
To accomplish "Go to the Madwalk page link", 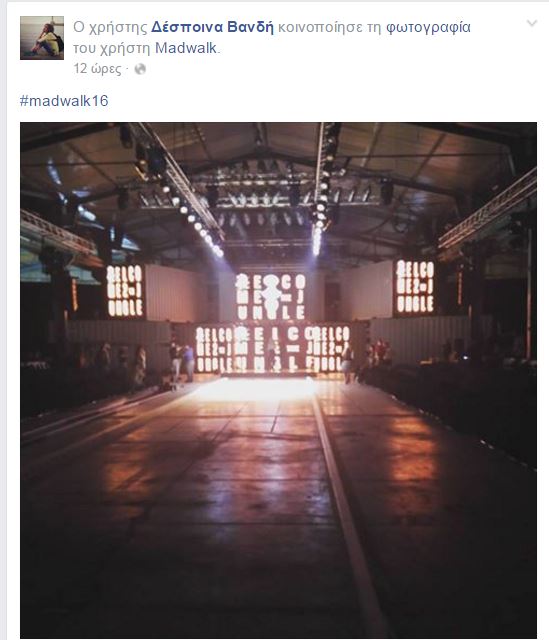I will pyautogui.click(x=186, y=48).
